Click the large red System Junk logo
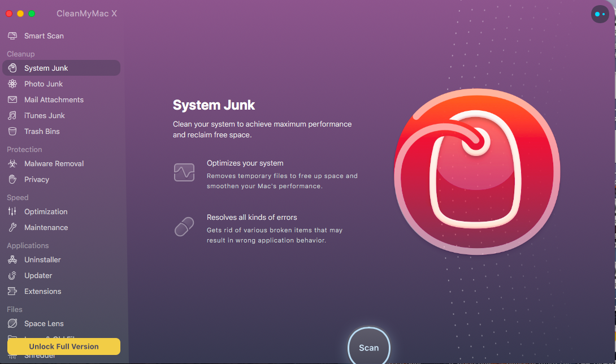Viewport: 616px width, 364px height. point(477,172)
